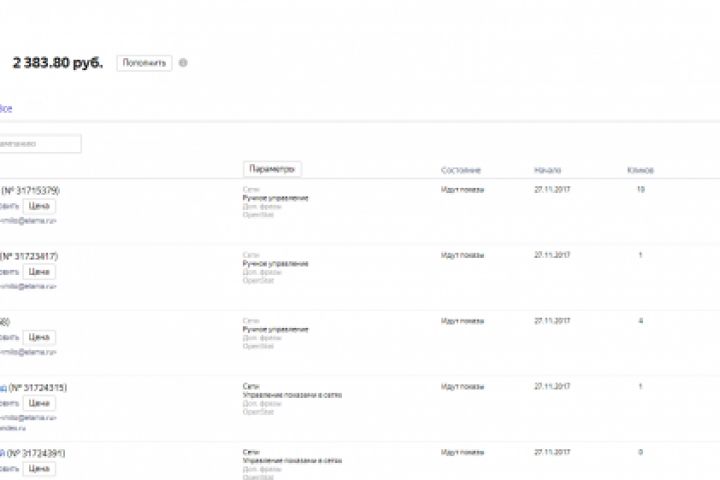Click start date 27.11.2017 of campaign № 31723417
Screen dimensions: 720x480
(552, 255)
